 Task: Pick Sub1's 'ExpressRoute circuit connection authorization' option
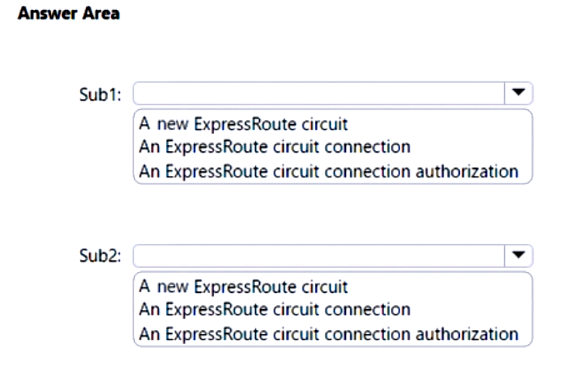pos(328,170)
